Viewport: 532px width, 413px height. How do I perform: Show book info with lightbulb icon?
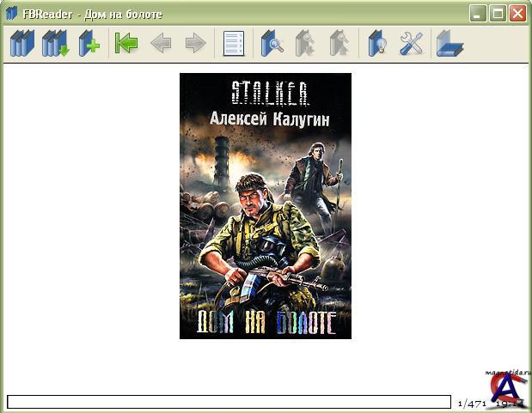(377, 43)
